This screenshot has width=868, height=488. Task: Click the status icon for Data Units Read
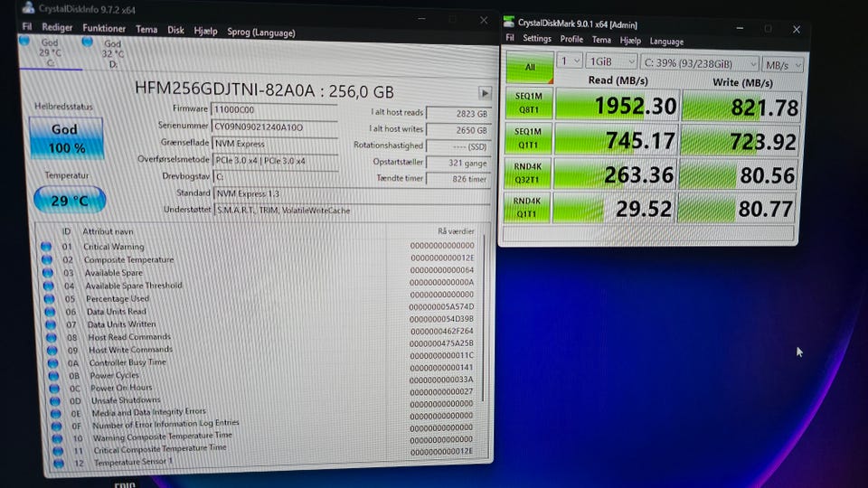(x=50, y=312)
